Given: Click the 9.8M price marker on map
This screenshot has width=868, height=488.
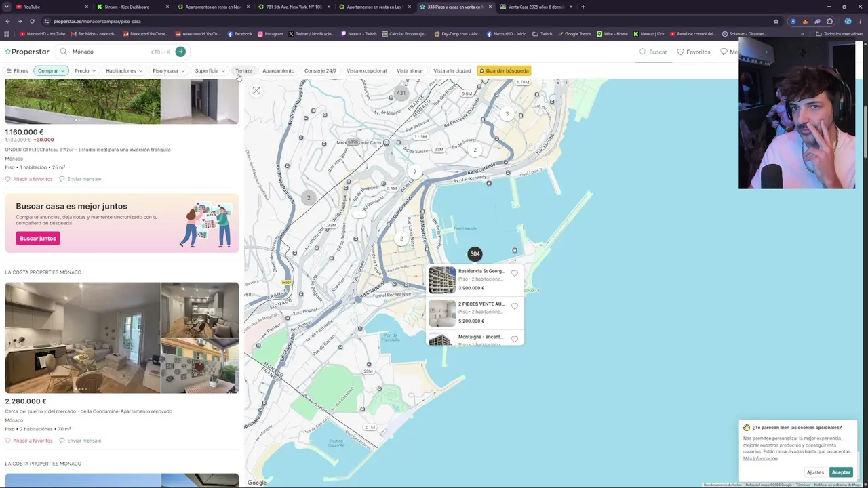Looking at the screenshot, I should tap(467, 94).
